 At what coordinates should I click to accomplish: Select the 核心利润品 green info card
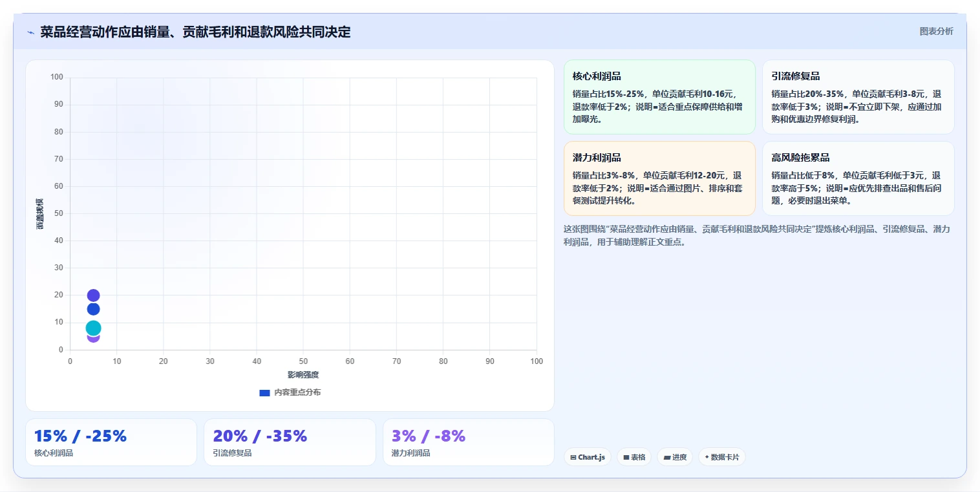[659, 97]
